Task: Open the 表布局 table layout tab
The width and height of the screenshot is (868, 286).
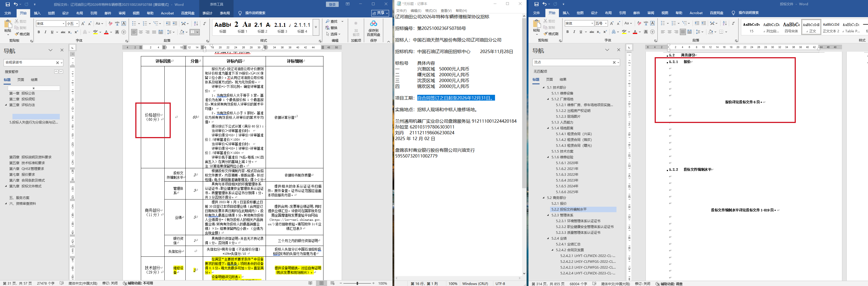Action: [224, 13]
